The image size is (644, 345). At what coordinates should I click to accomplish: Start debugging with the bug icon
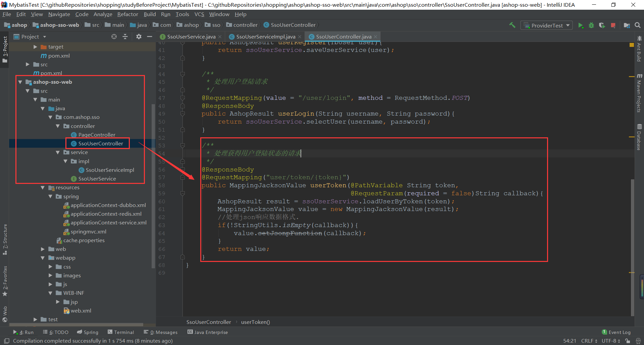click(591, 25)
